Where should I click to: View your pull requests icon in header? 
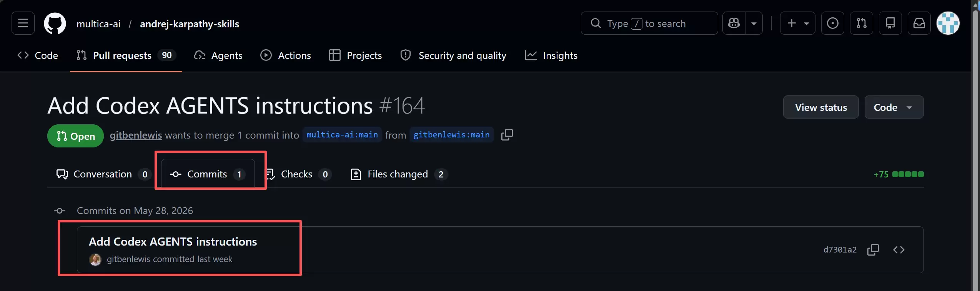tap(861, 23)
